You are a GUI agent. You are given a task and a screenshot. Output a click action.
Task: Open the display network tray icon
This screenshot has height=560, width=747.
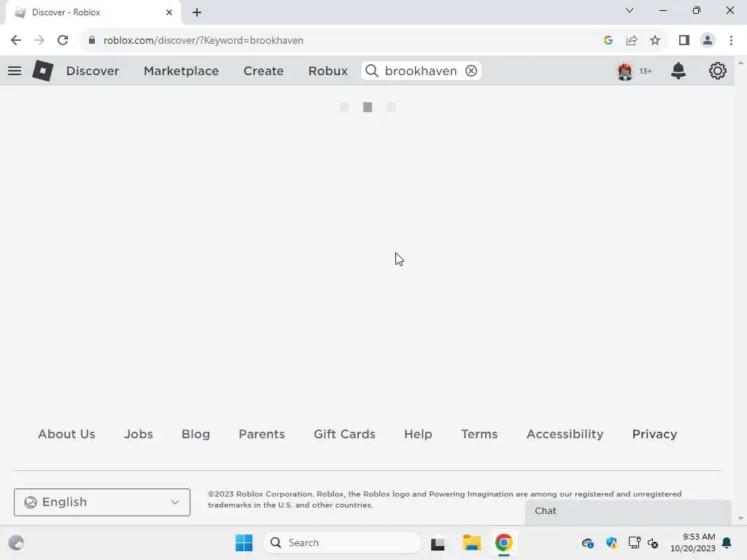point(634,542)
